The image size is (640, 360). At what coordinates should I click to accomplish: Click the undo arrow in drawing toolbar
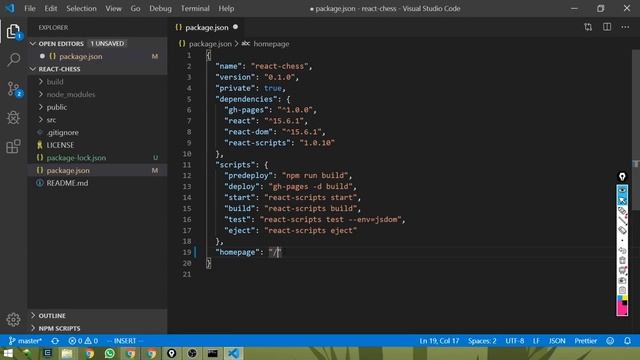[622, 250]
